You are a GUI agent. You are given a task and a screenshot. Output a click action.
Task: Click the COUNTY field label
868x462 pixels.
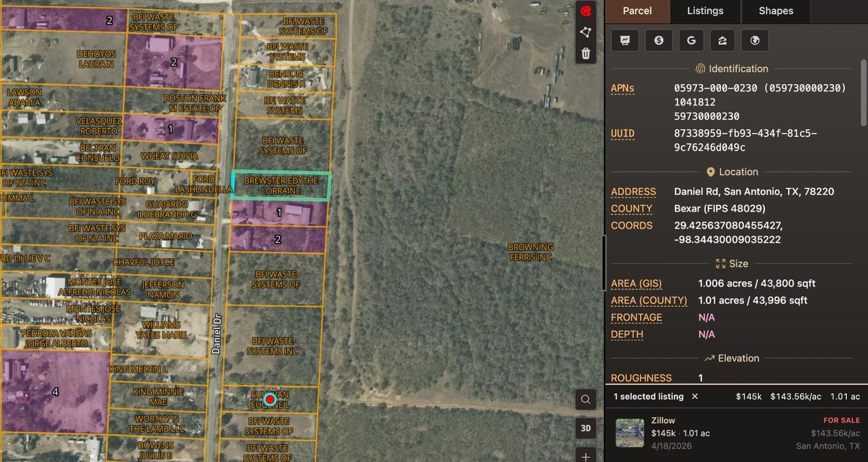click(x=631, y=209)
